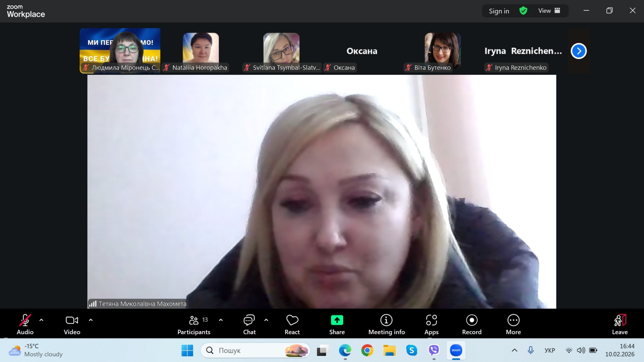The width and height of the screenshot is (644, 362).
Task: Click the green Share screen icon
Action: 337,320
